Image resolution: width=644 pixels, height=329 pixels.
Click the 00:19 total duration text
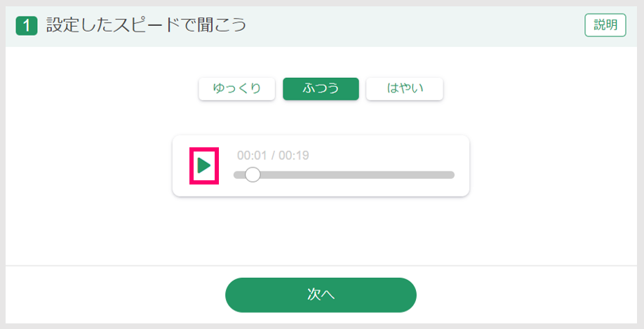[294, 155]
